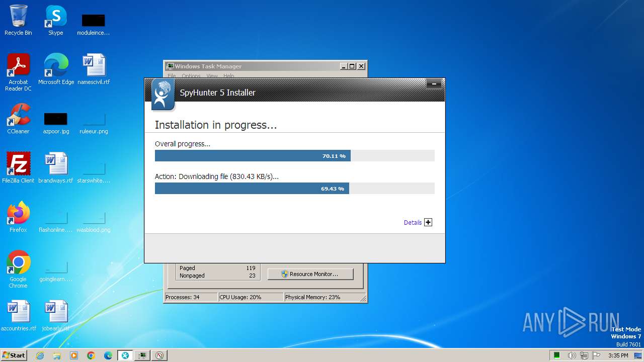The width and height of the screenshot is (644, 362).
Task: Select namescivil.rtf document icon
Action: tap(94, 69)
